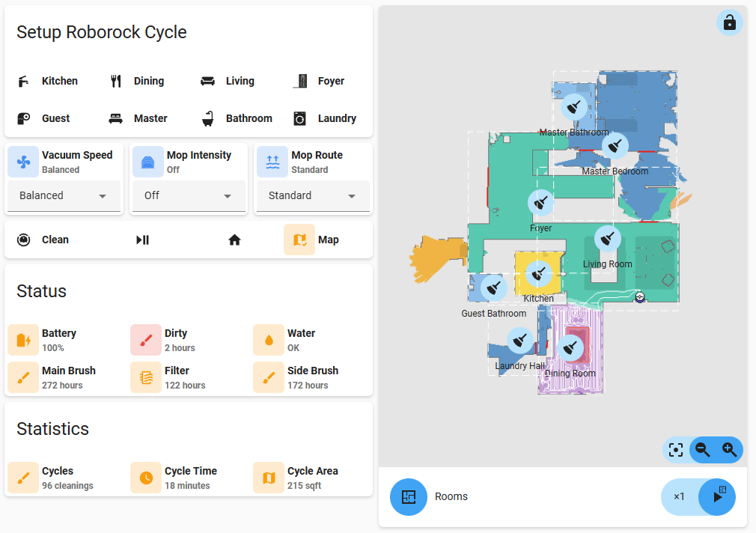Screen dimensions: 756x533
Task: Select the Kitchen room faucet icon
Action: pos(23,81)
